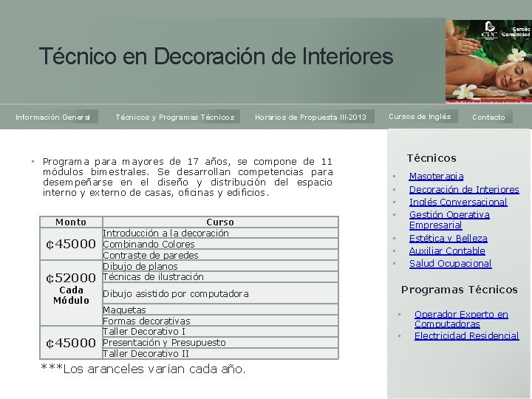Follow the Auxiliar Contable link
The image size is (532, 399).
tap(447, 250)
